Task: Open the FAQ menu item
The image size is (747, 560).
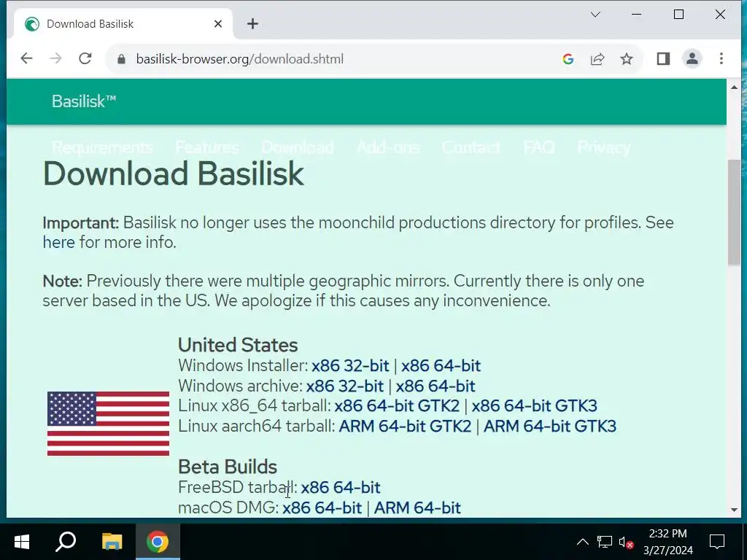Action: [539, 147]
